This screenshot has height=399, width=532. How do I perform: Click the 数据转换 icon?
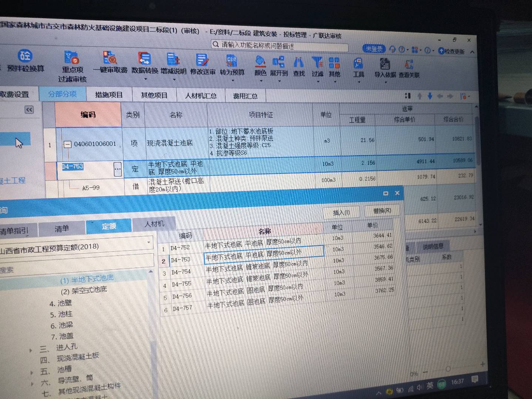coord(144,64)
